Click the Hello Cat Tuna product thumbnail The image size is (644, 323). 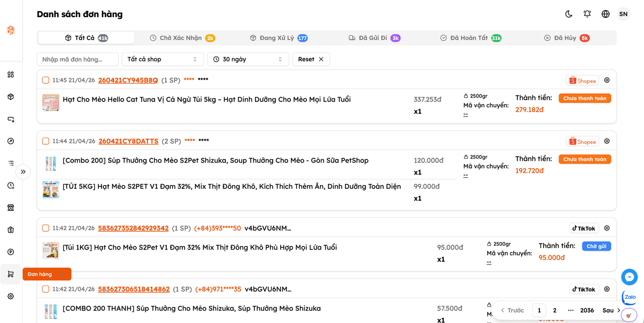coord(51,102)
